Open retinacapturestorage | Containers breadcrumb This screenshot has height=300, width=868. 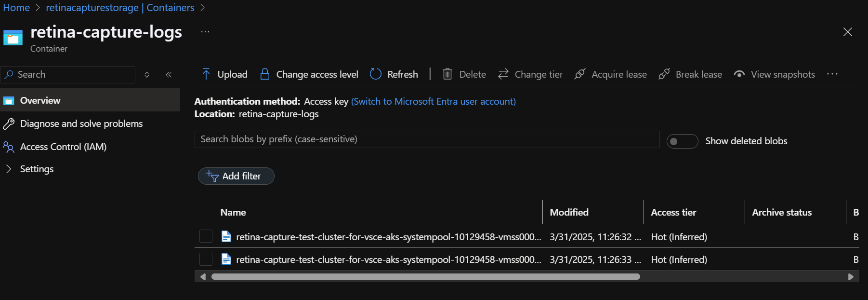[120, 8]
